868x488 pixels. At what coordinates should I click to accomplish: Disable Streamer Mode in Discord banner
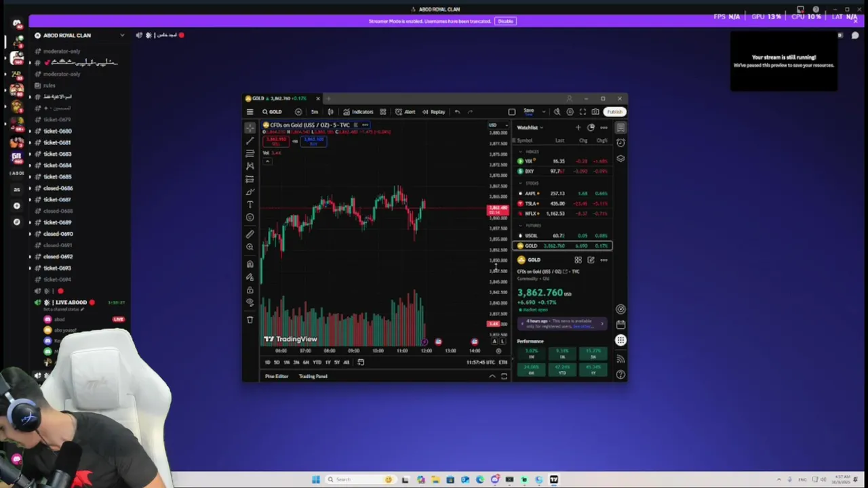[x=506, y=21]
